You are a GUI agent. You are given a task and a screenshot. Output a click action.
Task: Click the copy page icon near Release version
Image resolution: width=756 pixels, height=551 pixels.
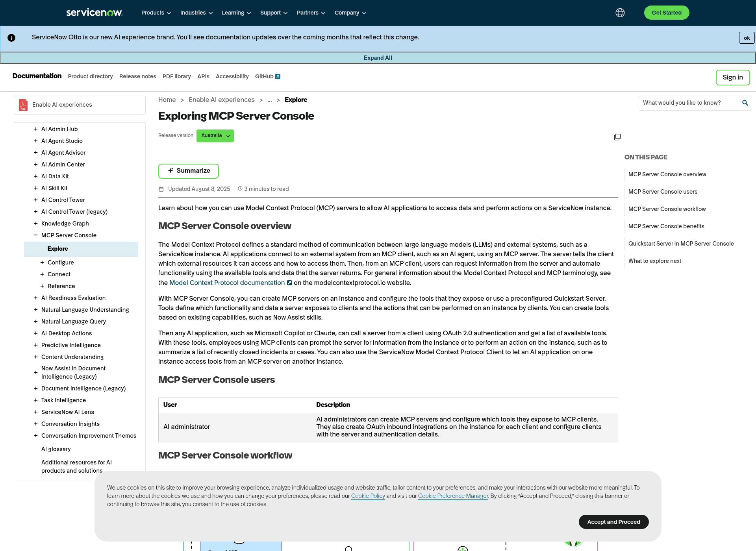pos(617,137)
